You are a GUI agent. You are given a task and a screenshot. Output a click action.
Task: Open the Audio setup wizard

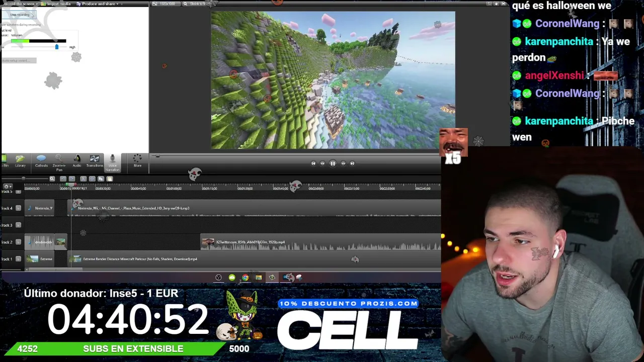click(18, 60)
